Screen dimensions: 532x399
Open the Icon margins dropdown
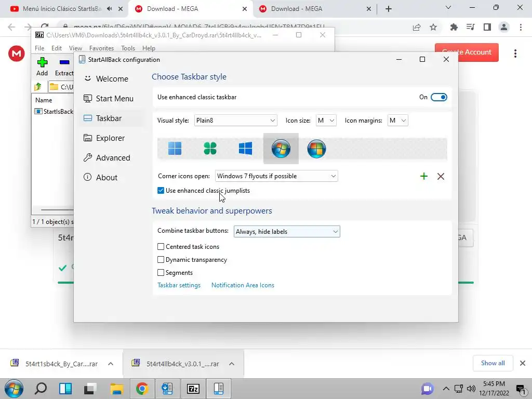coord(397,121)
